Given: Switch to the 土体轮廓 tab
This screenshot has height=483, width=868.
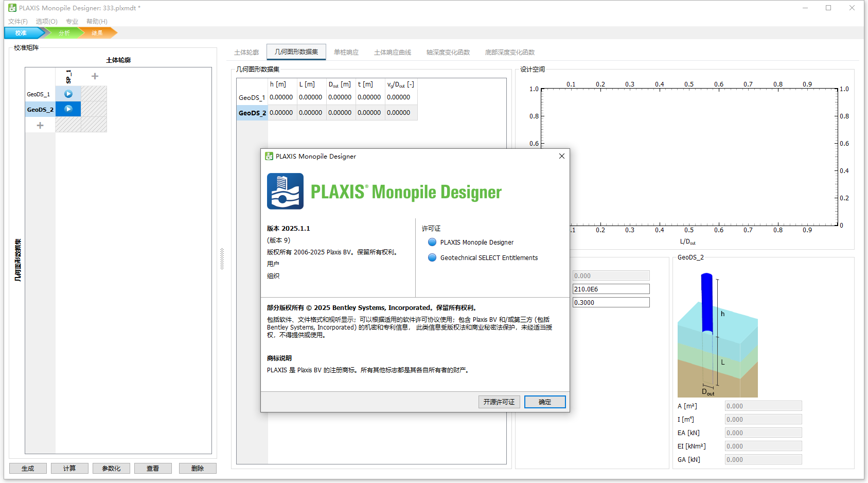Looking at the screenshot, I should [x=246, y=52].
